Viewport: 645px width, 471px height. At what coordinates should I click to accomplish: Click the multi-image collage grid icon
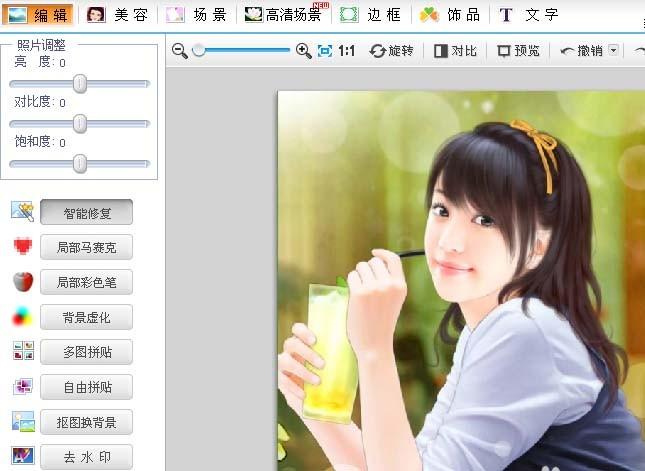pos(23,351)
